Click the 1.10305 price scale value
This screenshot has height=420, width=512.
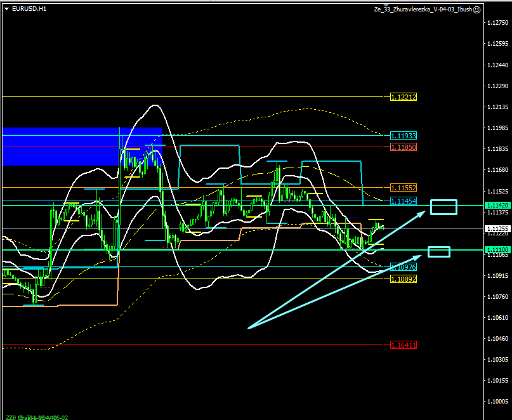[497, 360]
